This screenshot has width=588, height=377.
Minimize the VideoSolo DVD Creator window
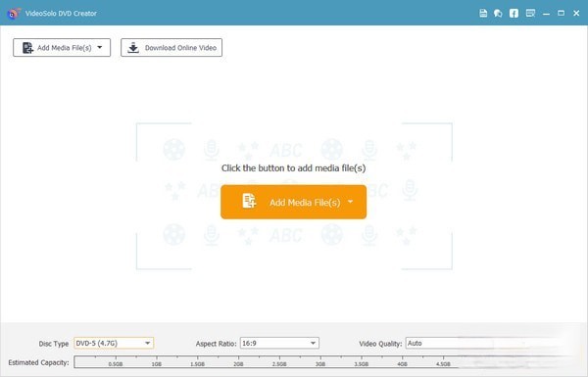[547, 14]
